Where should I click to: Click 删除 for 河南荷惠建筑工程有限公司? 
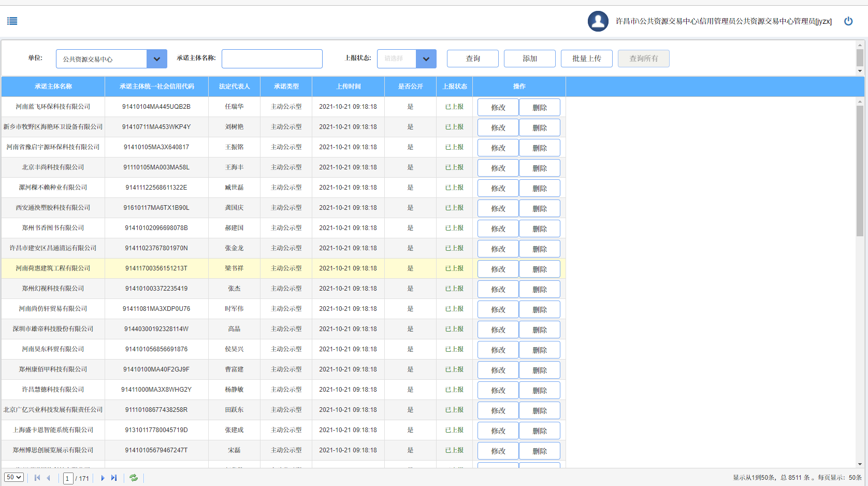pyautogui.click(x=540, y=269)
